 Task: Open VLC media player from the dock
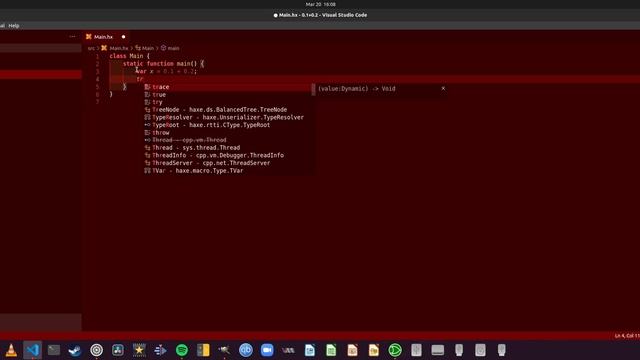(x=11, y=350)
